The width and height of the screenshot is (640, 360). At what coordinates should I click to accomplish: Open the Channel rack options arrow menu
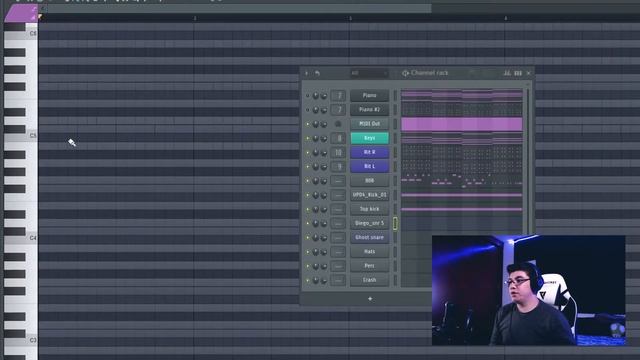(x=307, y=73)
